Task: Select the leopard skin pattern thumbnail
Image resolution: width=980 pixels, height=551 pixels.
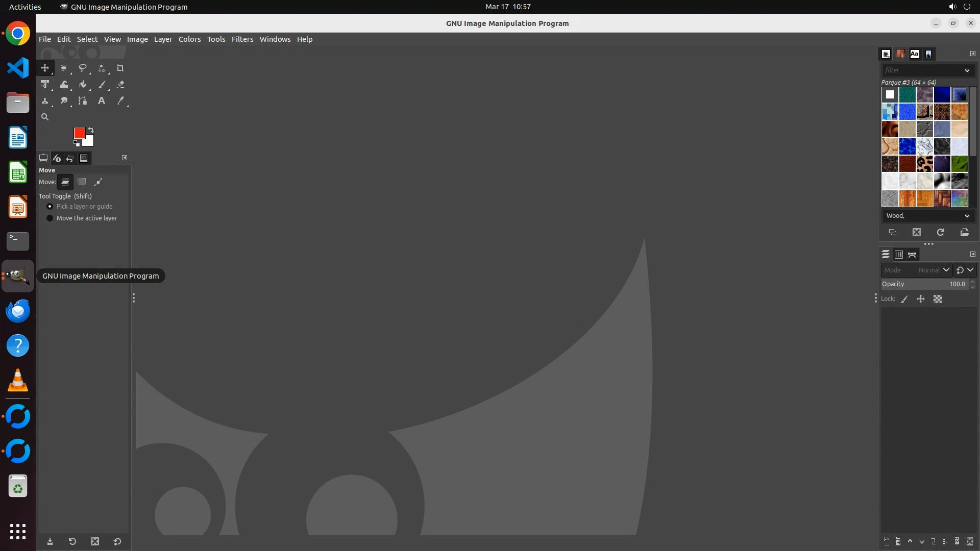Action: 924,164
